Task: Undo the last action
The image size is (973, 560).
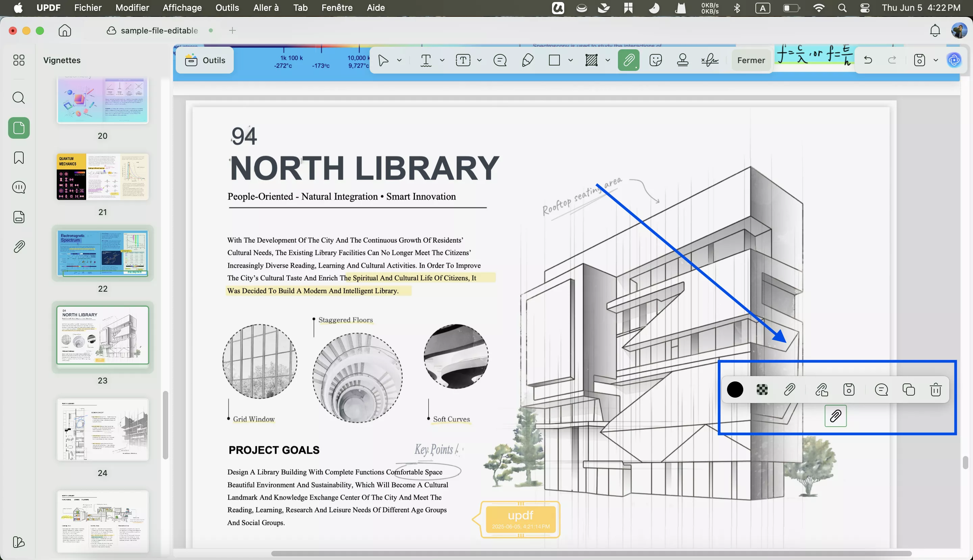Action: pos(868,60)
